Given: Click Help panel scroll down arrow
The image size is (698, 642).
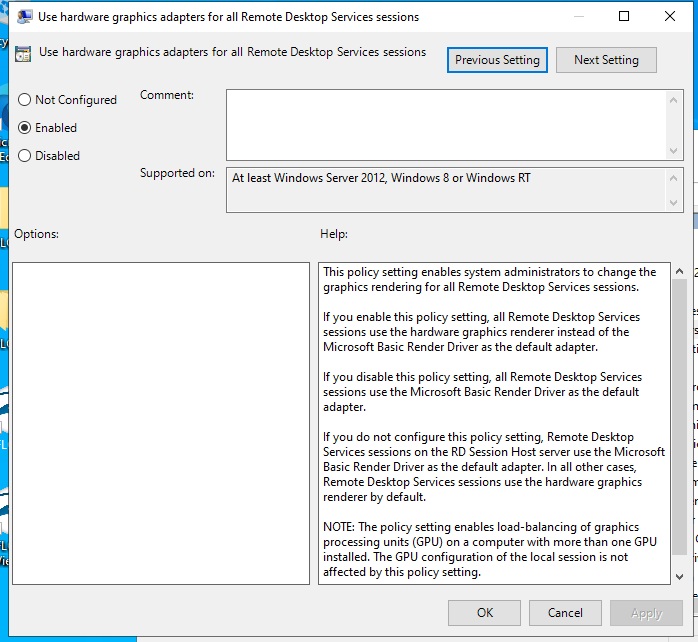Looking at the screenshot, I should 679,577.
